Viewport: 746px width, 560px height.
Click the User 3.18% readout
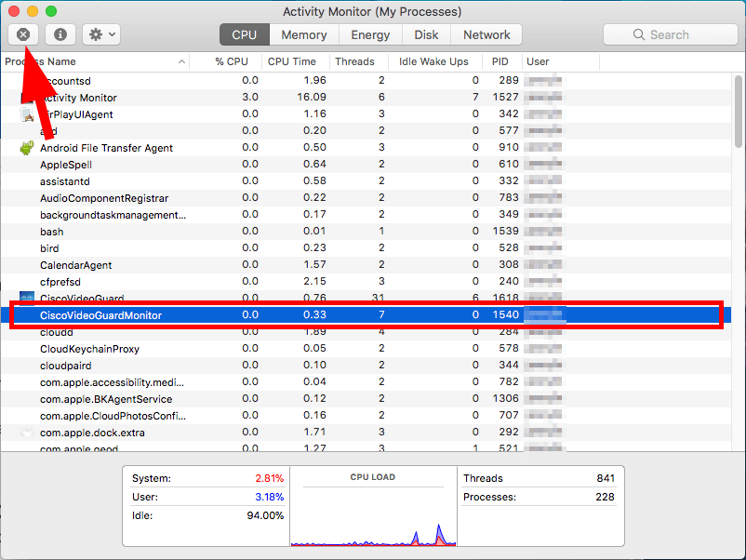click(x=207, y=497)
